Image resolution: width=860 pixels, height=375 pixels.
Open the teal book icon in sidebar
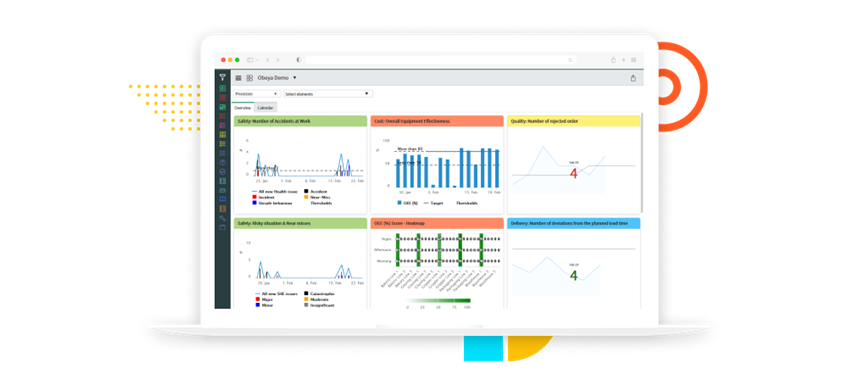tap(223, 181)
